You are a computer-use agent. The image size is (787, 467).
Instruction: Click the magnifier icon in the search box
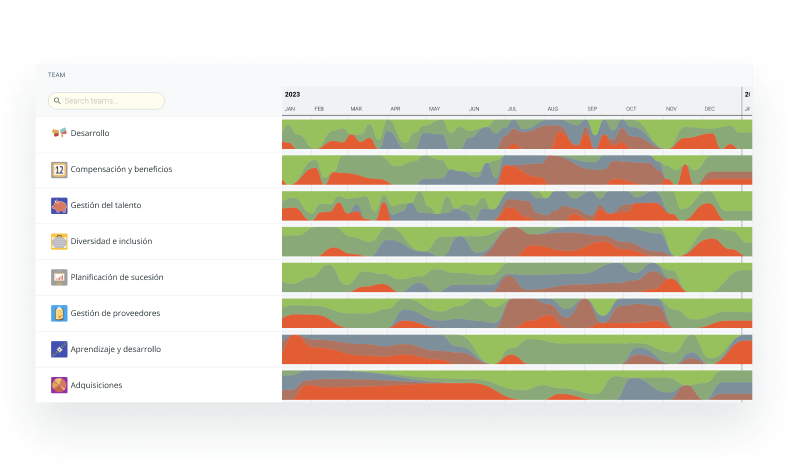pos(57,101)
